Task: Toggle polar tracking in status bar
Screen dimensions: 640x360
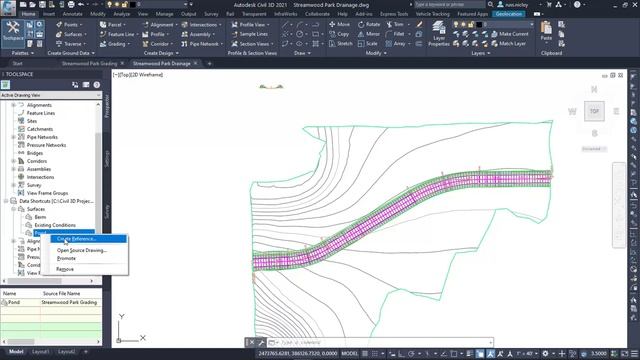Action: tap(411, 353)
